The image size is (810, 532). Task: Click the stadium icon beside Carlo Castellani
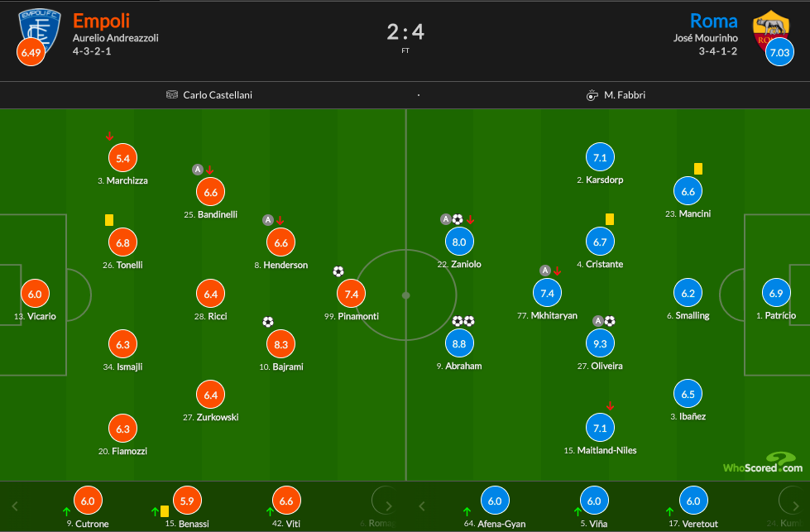pyautogui.click(x=172, y=94)
